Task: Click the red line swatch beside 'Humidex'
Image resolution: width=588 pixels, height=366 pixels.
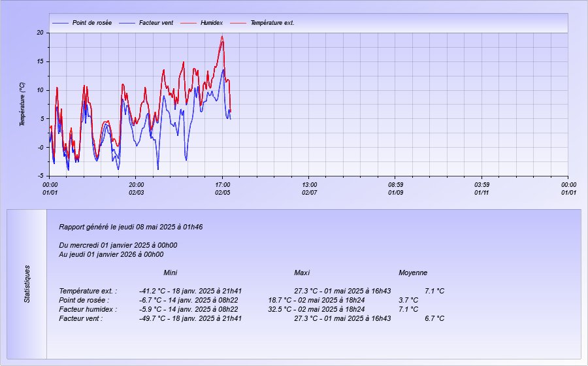Action: tap(189, 24)
